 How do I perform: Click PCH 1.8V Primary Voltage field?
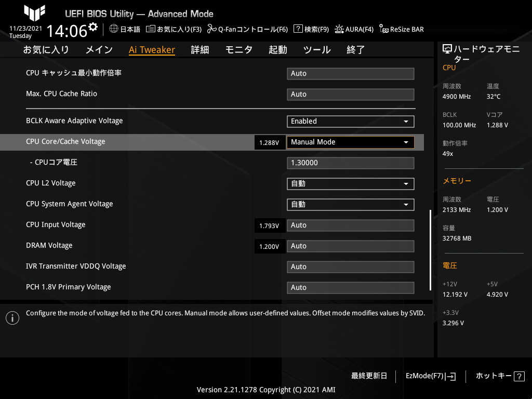(x=351, y=288)
